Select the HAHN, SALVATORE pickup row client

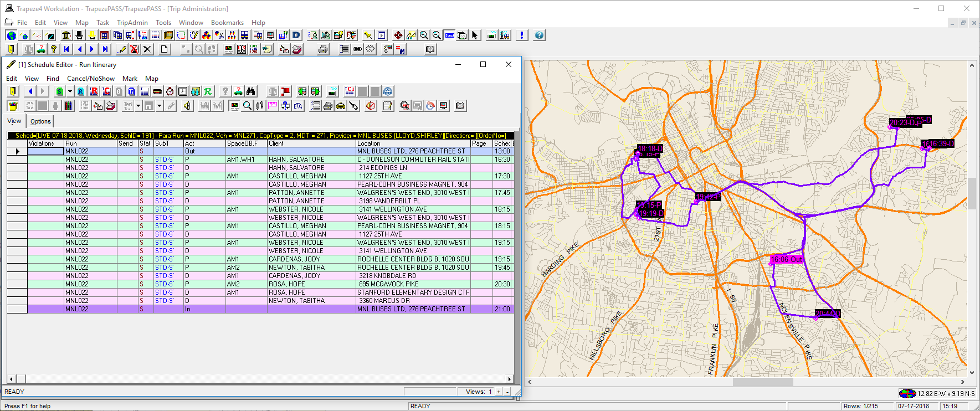click(x=311, y=160)
